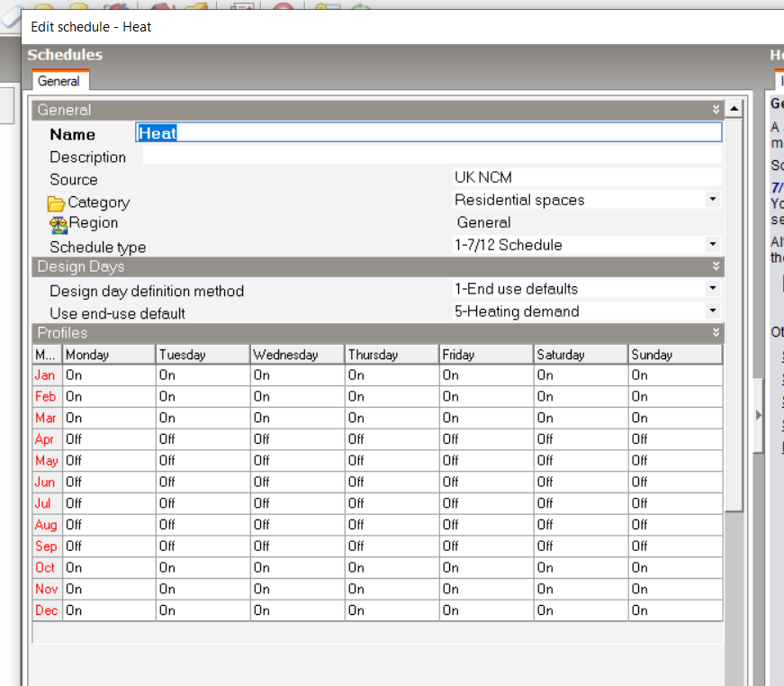The image size is (784, 686).
Task: Click the Monday column header
Action: pyautogui.click(x=109, y=355)
